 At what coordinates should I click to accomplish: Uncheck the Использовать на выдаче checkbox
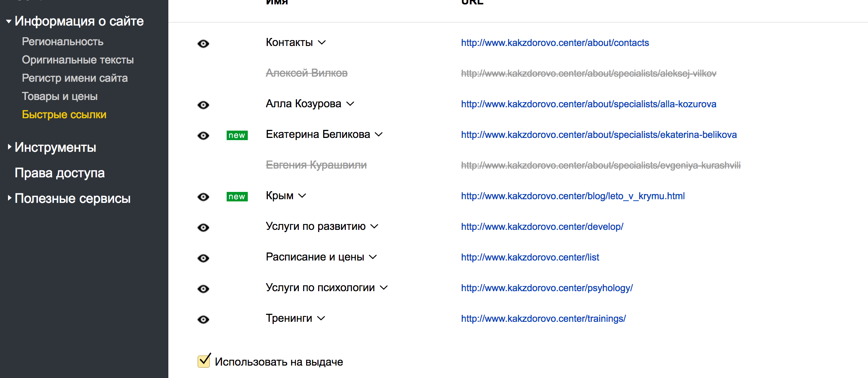pyautogui.click(x=204, y=361)
